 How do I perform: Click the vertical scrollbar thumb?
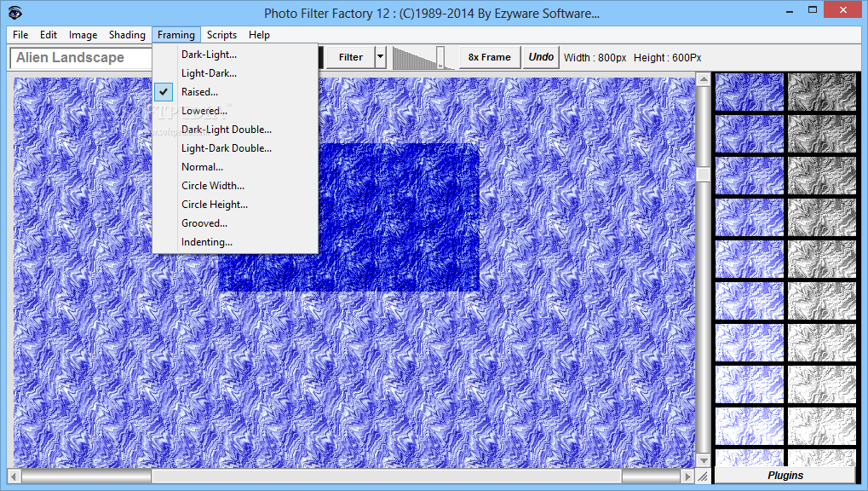[x=703, y=175]
